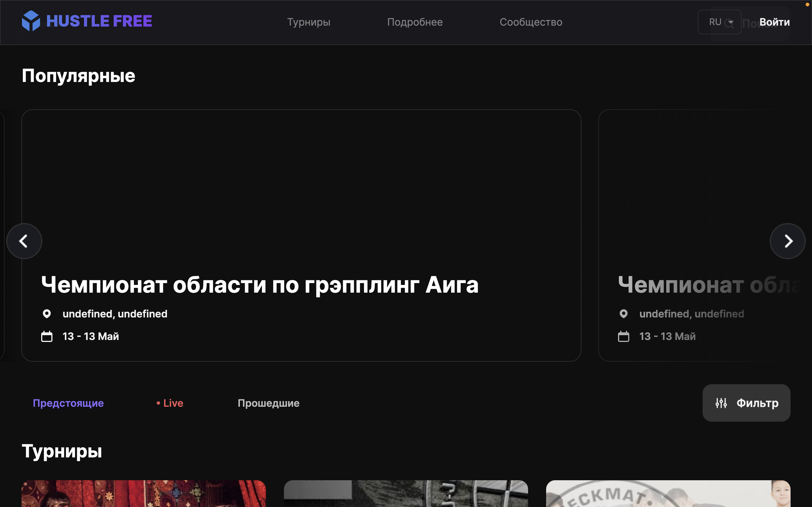
Task: Switch to the Предстоящие tab
Action: 68,403
